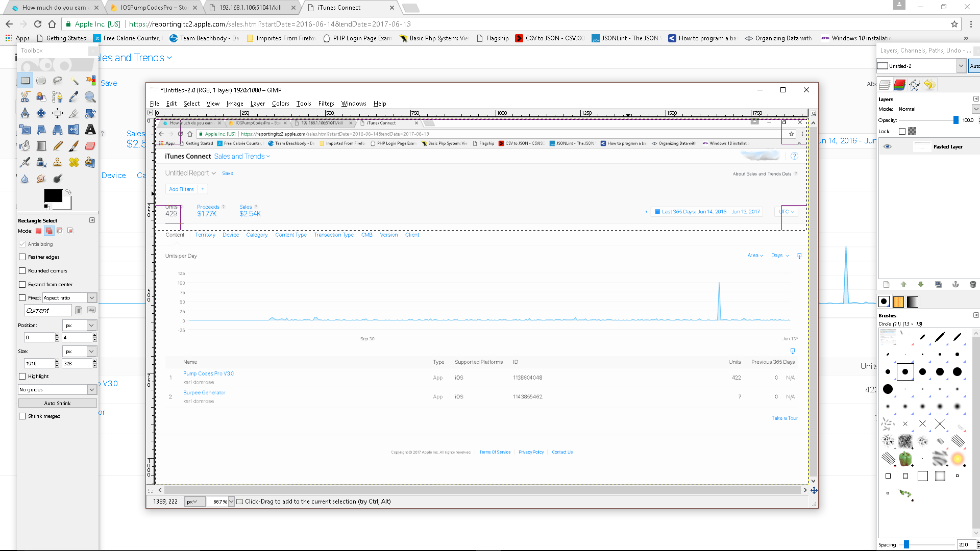Enable Expand from center option
980x551 pixels.
click(x=22, y=285)
